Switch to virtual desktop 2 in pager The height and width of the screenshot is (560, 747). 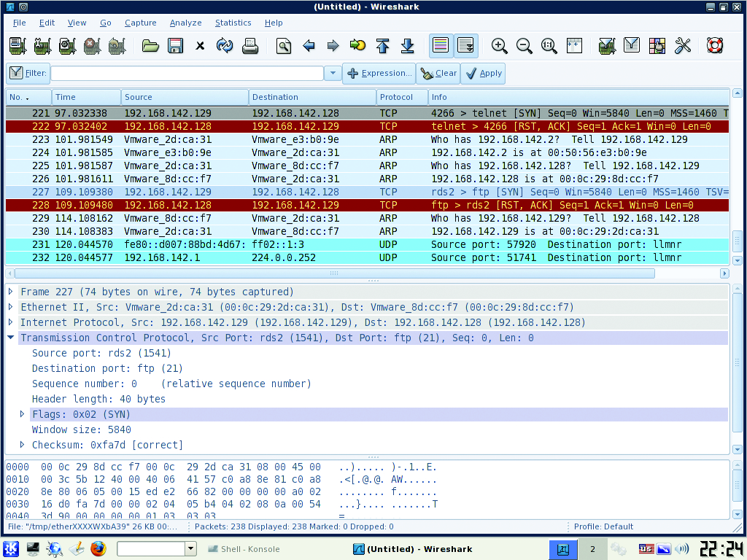[592, 549]
